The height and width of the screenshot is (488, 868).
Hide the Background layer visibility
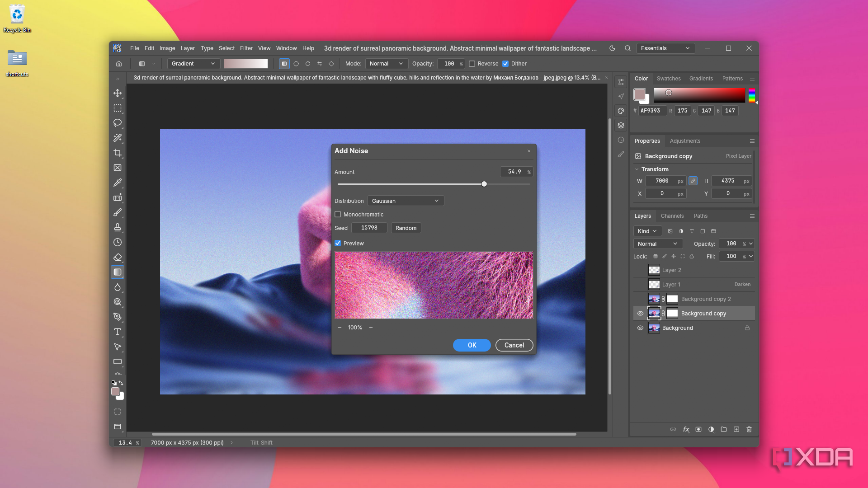[x=640, y=328]
